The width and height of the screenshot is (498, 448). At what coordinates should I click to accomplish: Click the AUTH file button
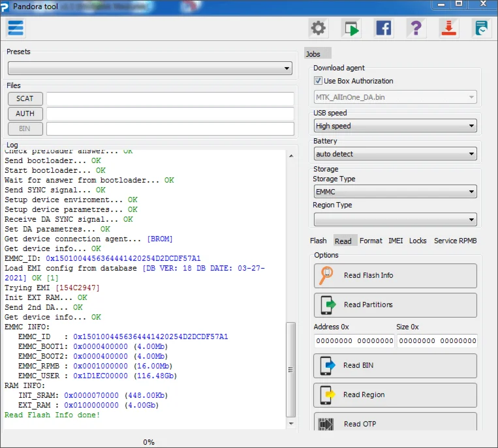25,113
